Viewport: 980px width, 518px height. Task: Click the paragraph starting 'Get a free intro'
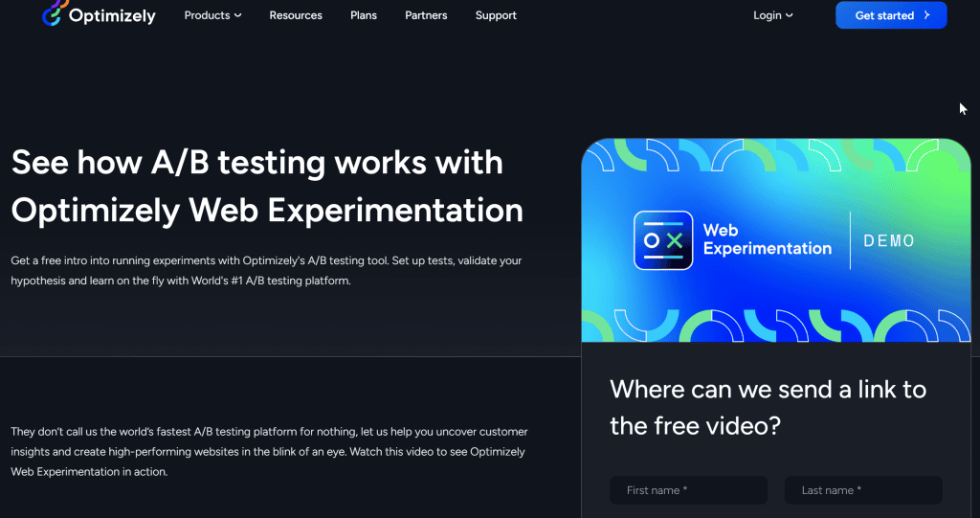[266, 270]
